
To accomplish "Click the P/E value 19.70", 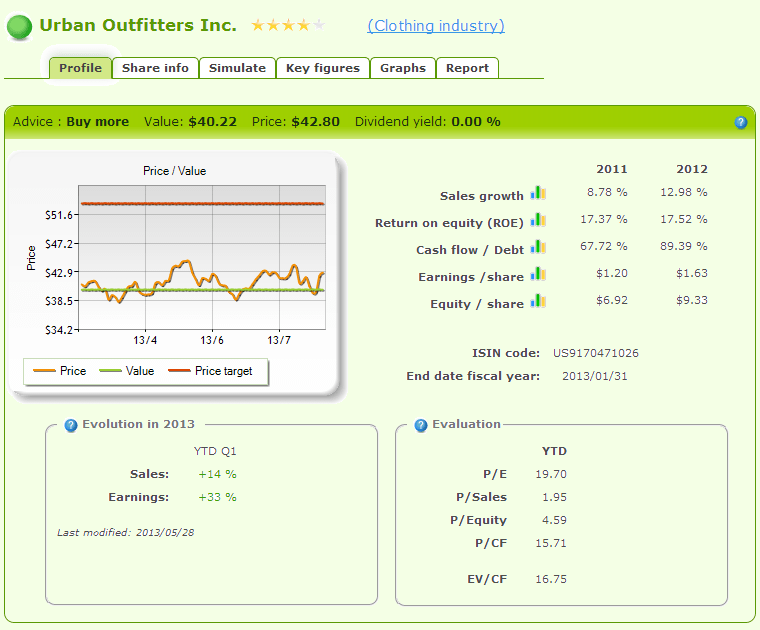I will coord(551,474).
